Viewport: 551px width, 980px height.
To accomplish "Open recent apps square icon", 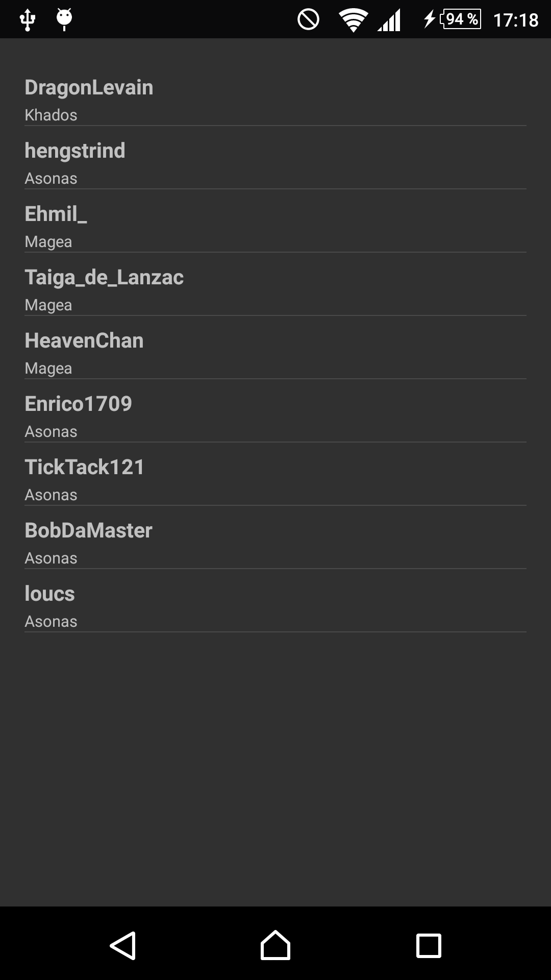I will pos(429,946).
